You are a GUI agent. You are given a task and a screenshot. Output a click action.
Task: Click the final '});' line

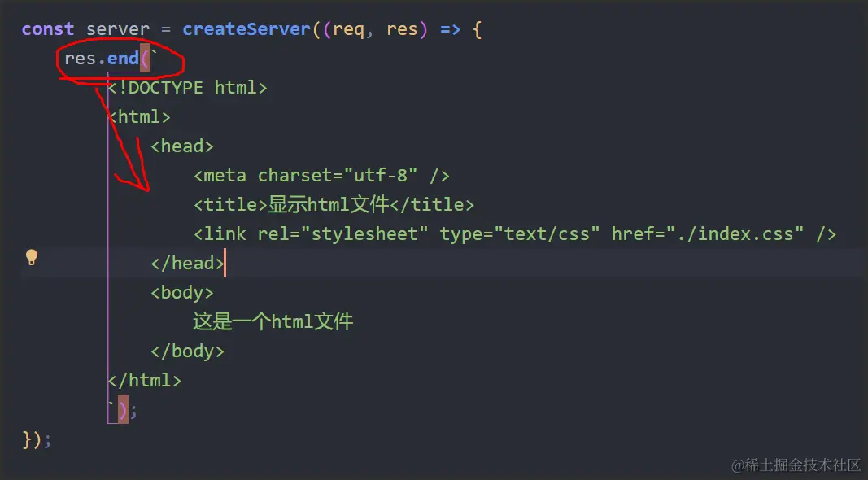tap(37, 439)
